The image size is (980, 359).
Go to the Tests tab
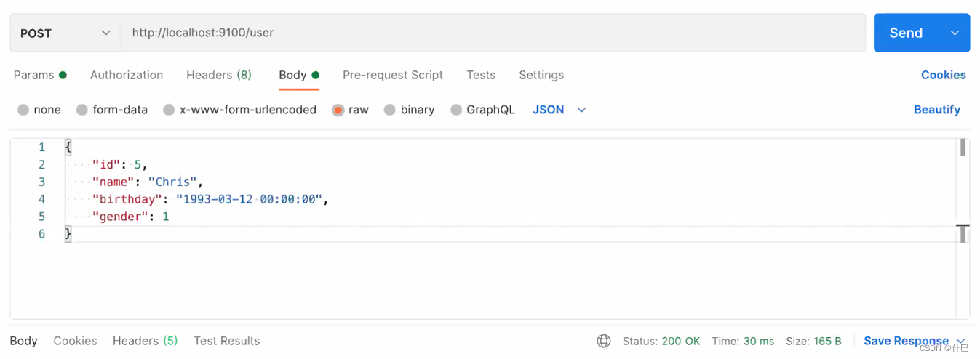[481, 75]
